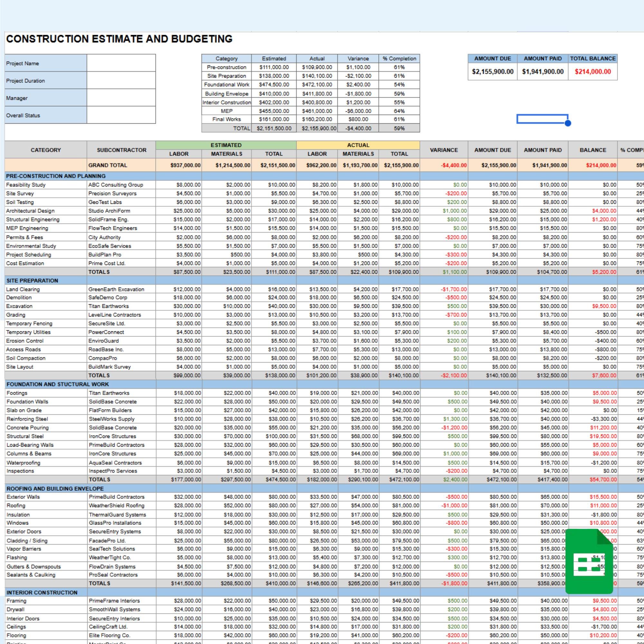
Task: Select subcontractor 'SteelWorks Supply'
Action: coord(122,419)
